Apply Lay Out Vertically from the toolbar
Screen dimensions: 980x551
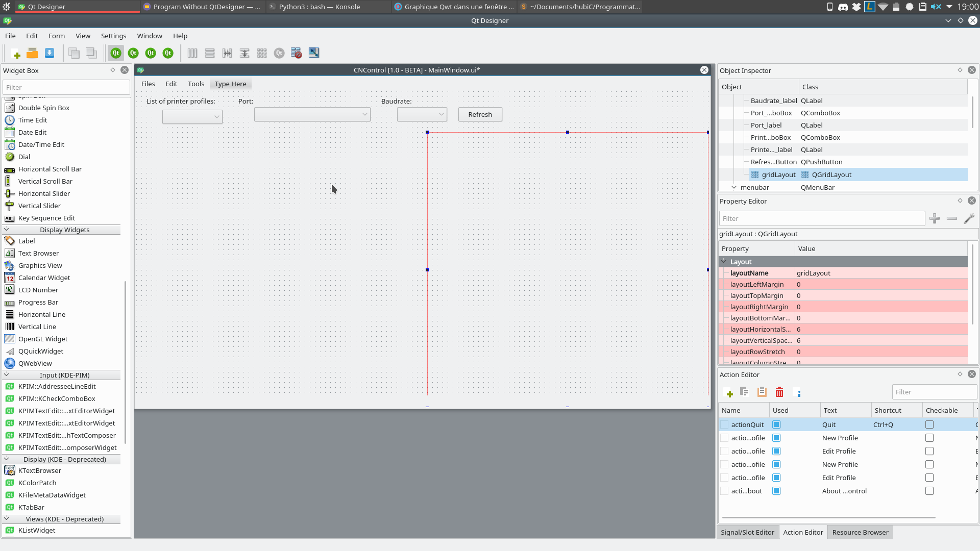210,53
